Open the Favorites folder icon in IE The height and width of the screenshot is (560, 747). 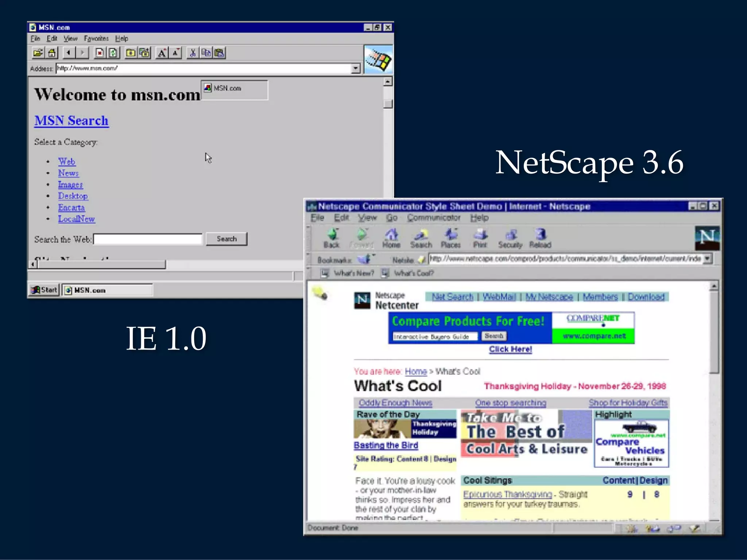point(130,53)
